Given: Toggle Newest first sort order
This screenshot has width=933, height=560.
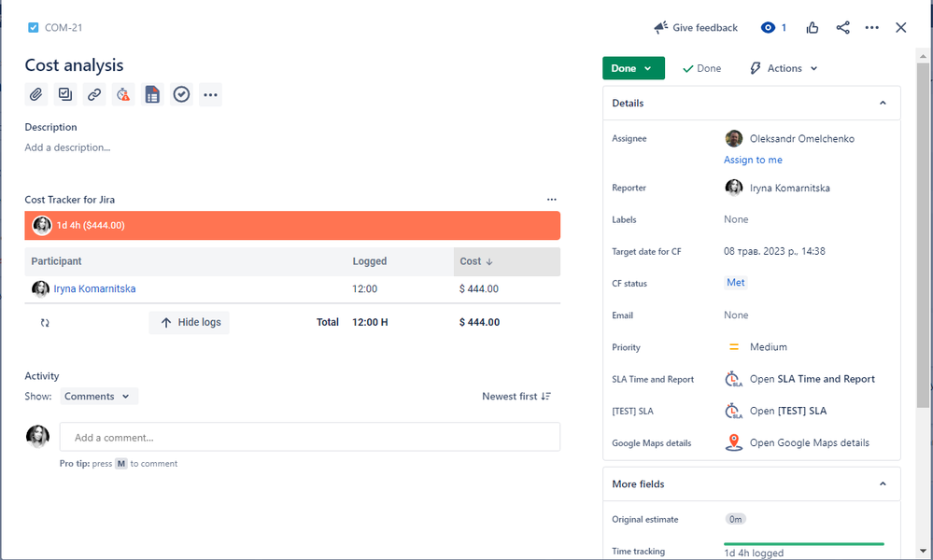Looking at the screenshot, I should tap(516, 397).
